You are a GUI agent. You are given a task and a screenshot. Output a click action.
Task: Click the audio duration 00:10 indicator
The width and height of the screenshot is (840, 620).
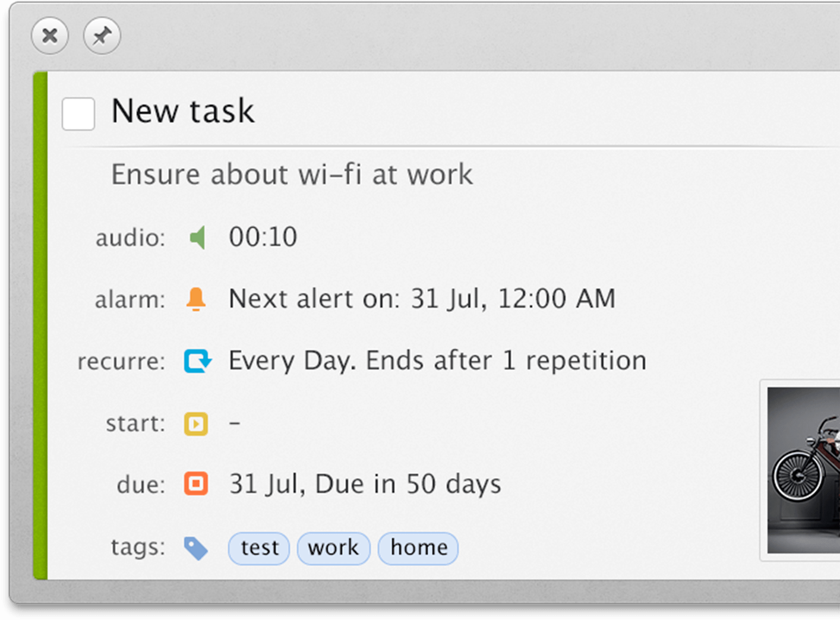[x=263, y=237]
